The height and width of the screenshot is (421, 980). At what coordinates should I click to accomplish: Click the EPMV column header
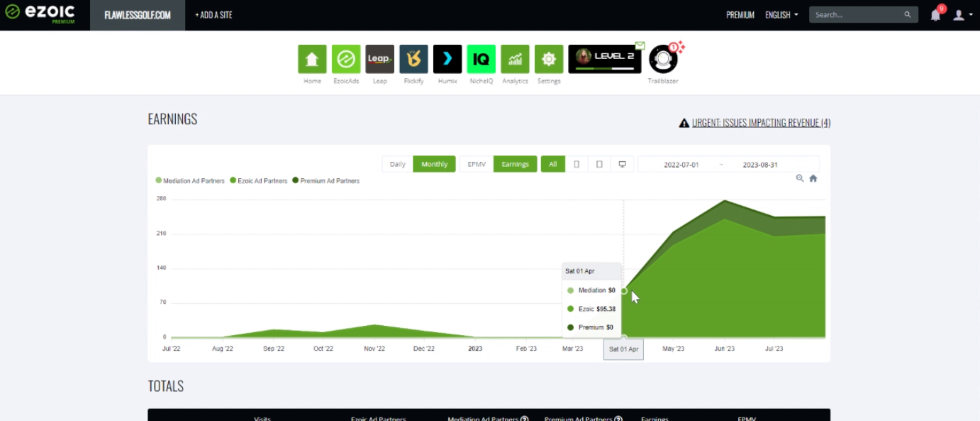(747, 418)
